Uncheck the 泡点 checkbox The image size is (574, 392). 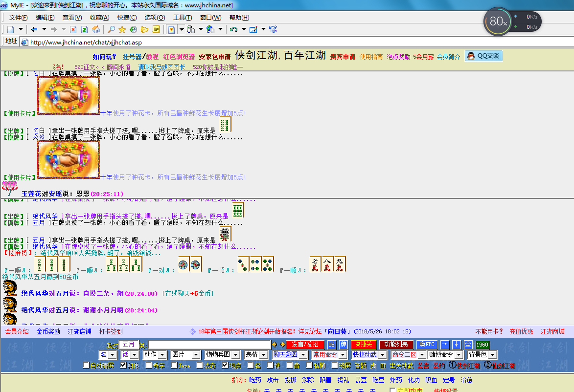(225, 365)
